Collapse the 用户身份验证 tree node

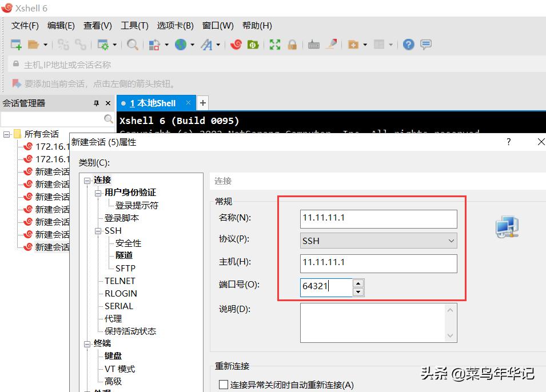click(98, 193)
